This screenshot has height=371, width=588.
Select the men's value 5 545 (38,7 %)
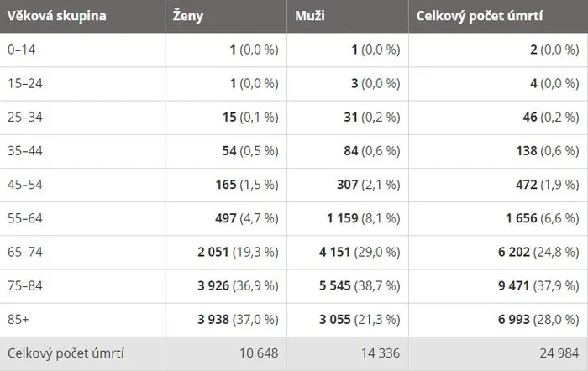360,286
